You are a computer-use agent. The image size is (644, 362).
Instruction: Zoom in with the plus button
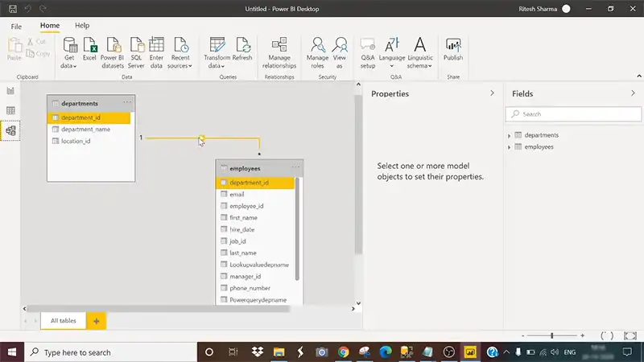pos(582,335)
